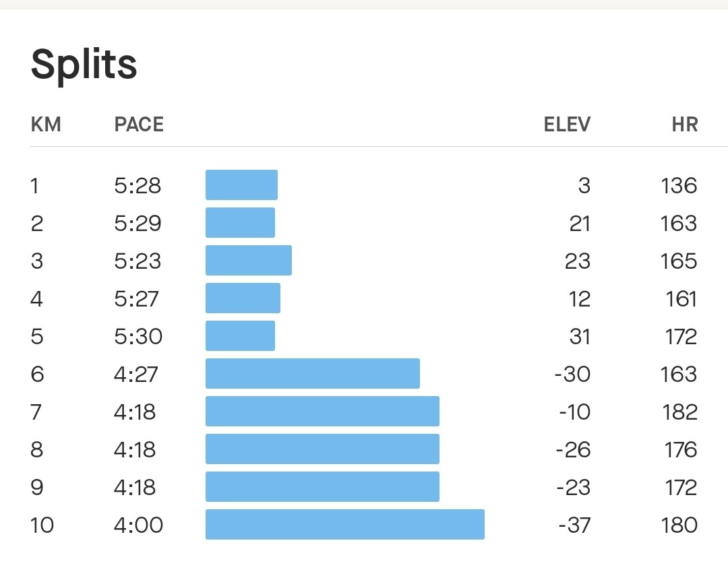Click heart rate value 176

[681, 449]
